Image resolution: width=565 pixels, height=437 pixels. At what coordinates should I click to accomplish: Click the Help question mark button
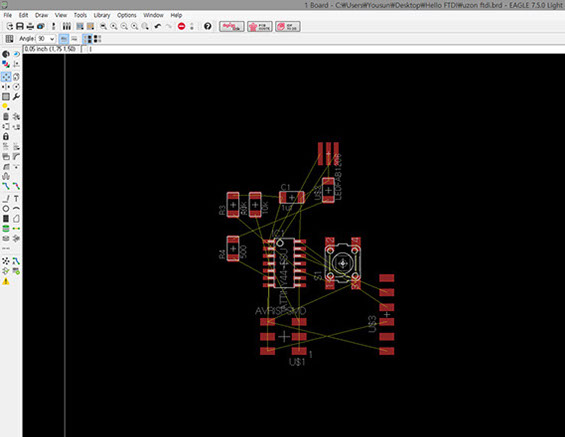pos(208,26)
